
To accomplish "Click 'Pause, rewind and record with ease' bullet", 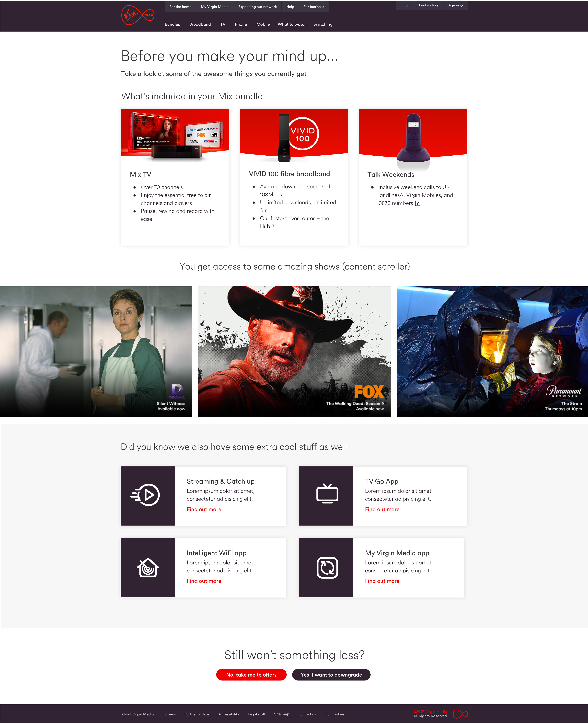I will click(x=177, y=215).
